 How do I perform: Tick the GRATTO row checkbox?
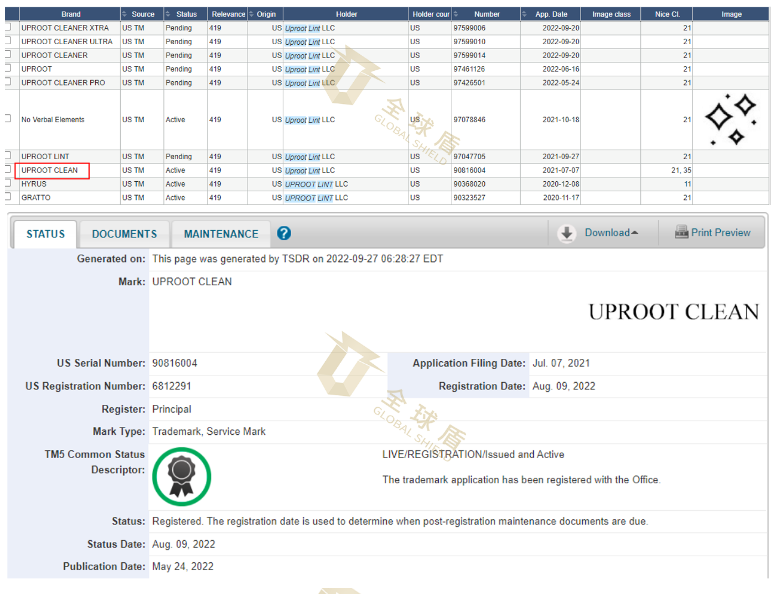coord(7,196)
